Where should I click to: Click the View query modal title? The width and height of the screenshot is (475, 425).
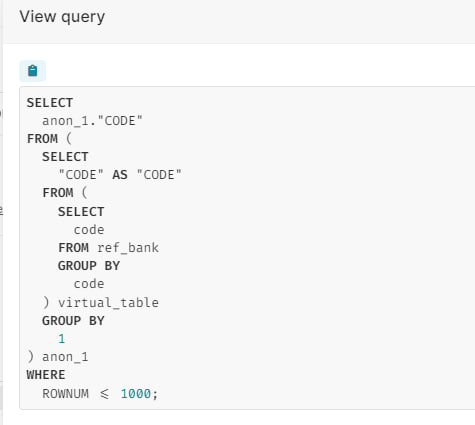pos(62,17)
